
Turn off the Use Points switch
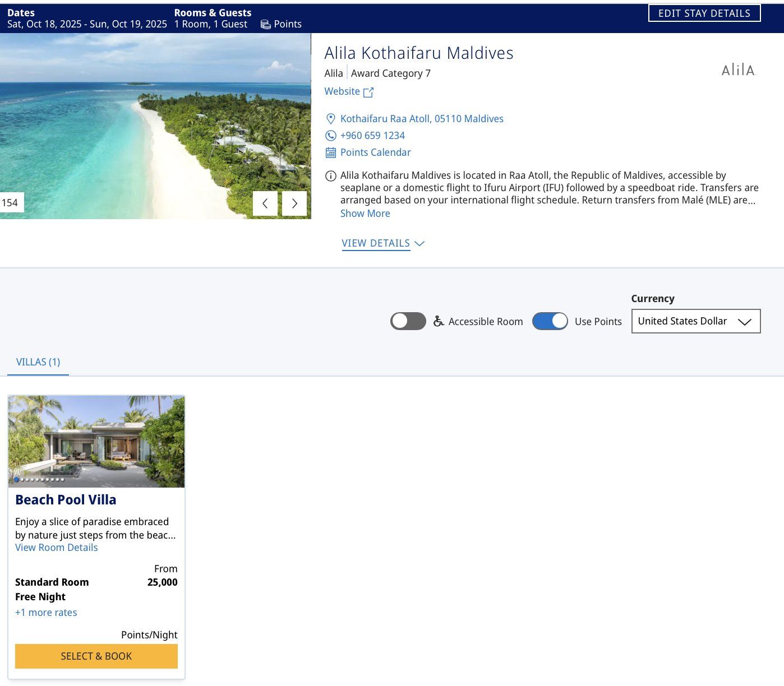(550, 321)
